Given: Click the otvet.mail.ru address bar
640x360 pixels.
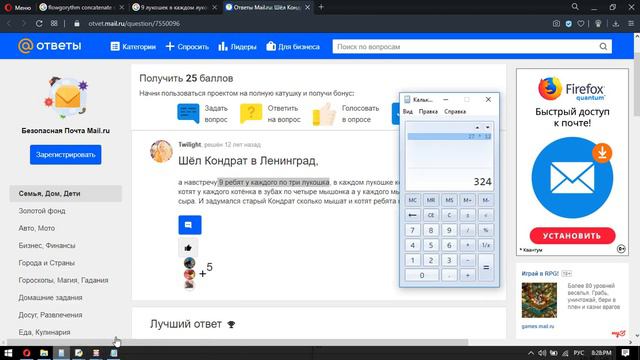Looking at the screenshot, I should pyautogui.click(x=134, y=24).
